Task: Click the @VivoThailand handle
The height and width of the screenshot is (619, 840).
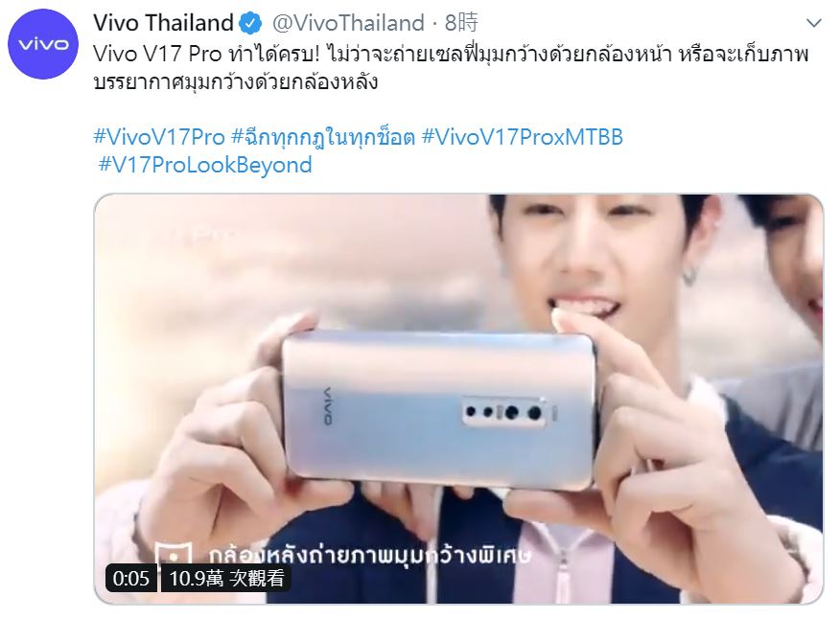Action: click(x=348, y=23)
